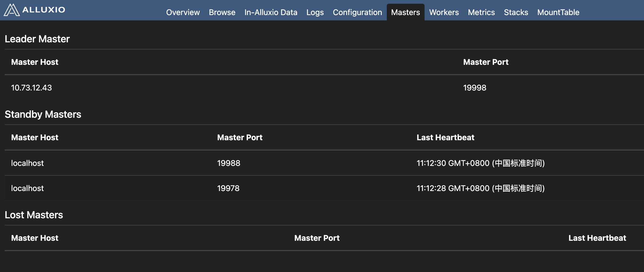Sort by the Last Heartbeat column header
The height and width of the screenshot is (272, 644).
point(445,137)
